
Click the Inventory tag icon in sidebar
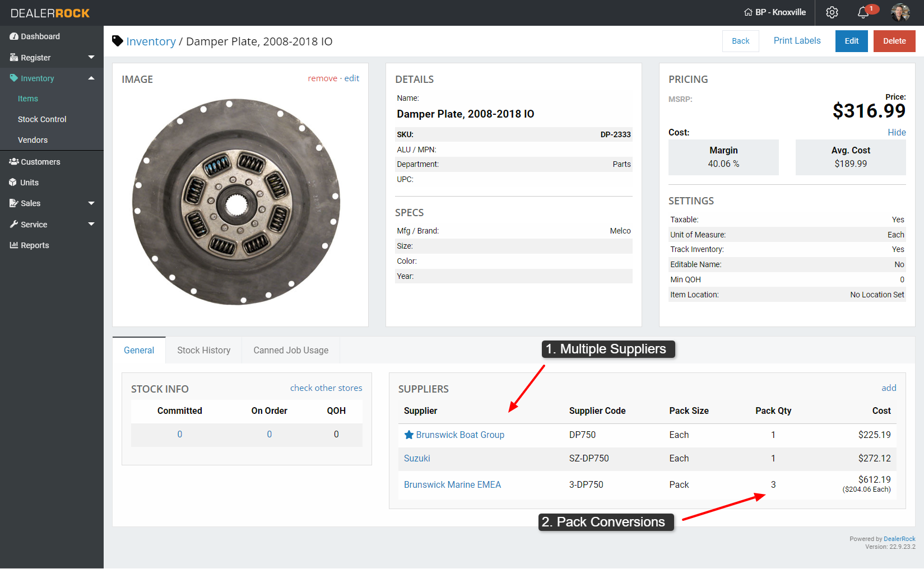click(x=14, y=78)
